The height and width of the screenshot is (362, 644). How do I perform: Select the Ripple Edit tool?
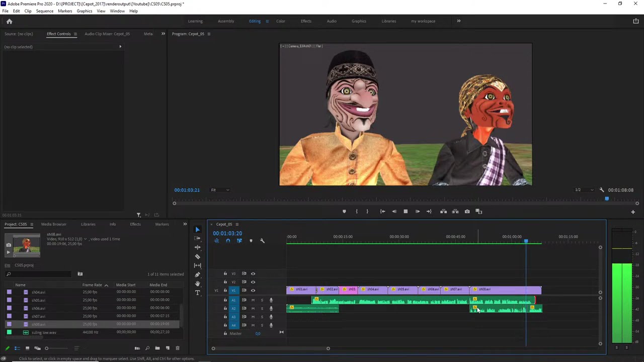(x=197, y=247)
